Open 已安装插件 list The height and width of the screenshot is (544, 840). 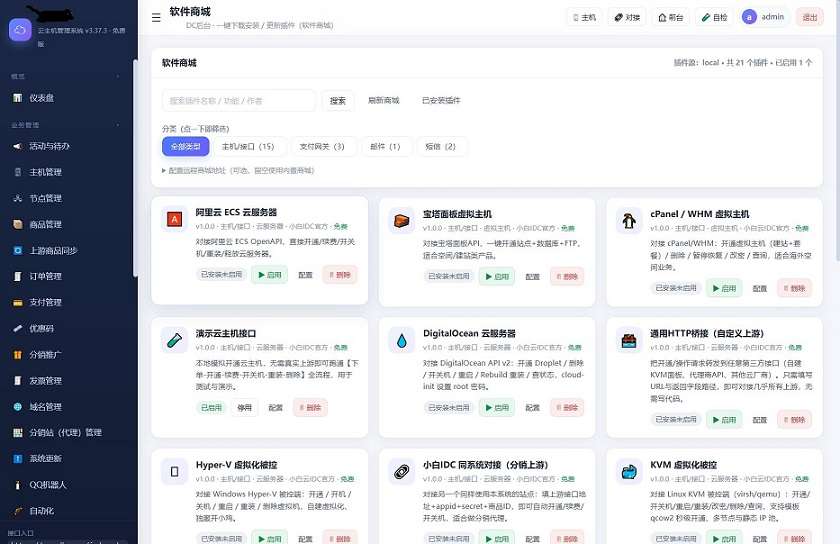tap(441, 100)
